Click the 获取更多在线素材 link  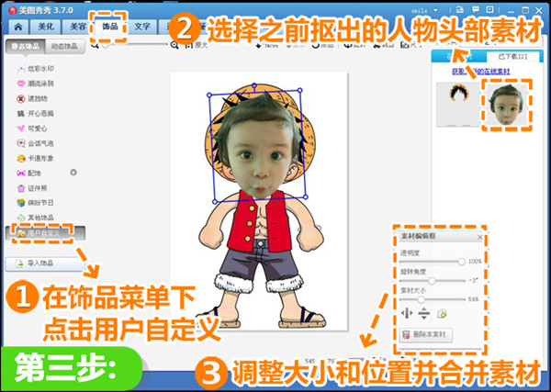pyautogui.click(x=480, y=72)
